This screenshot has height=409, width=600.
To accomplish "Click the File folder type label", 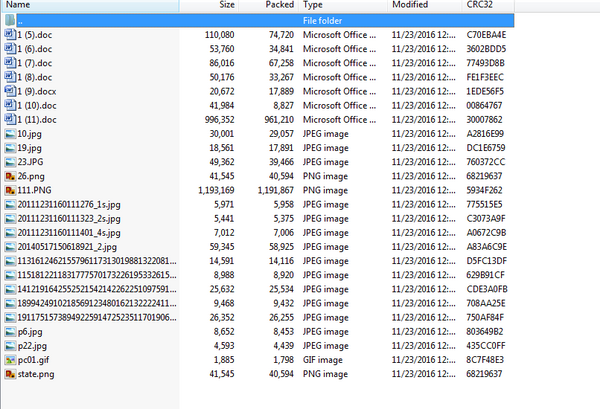I will [322, 21].
